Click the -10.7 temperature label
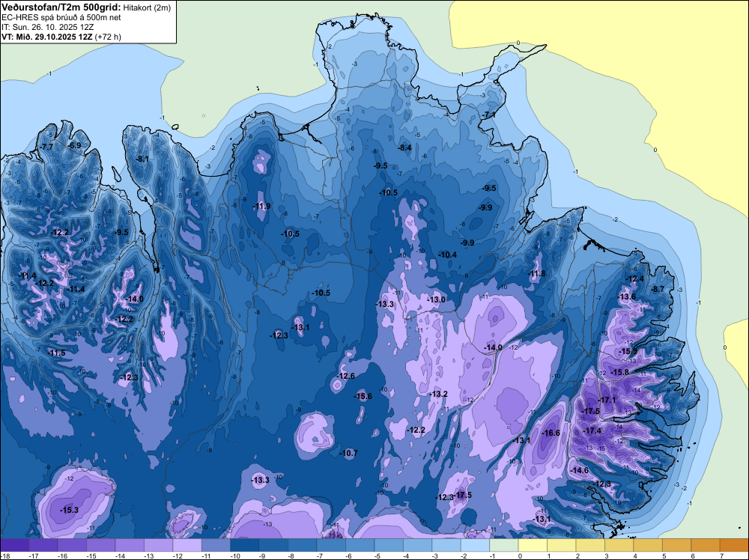 click(349, 453)
